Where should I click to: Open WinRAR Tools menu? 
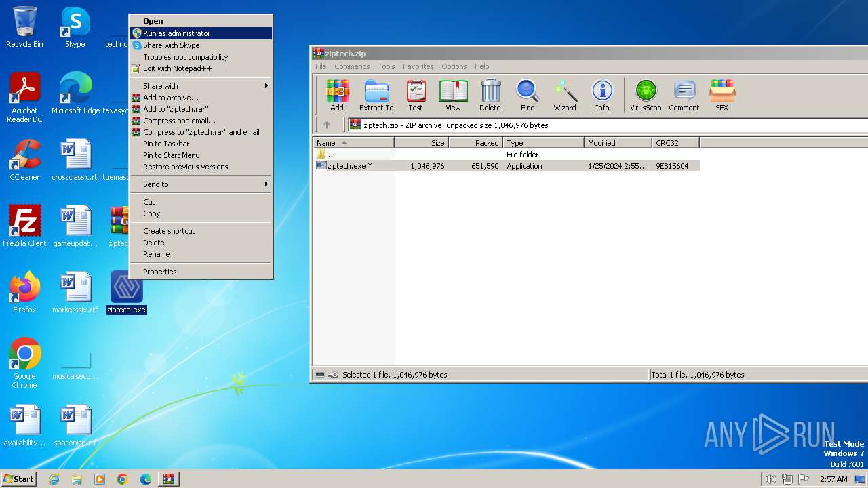coord(387,66)
